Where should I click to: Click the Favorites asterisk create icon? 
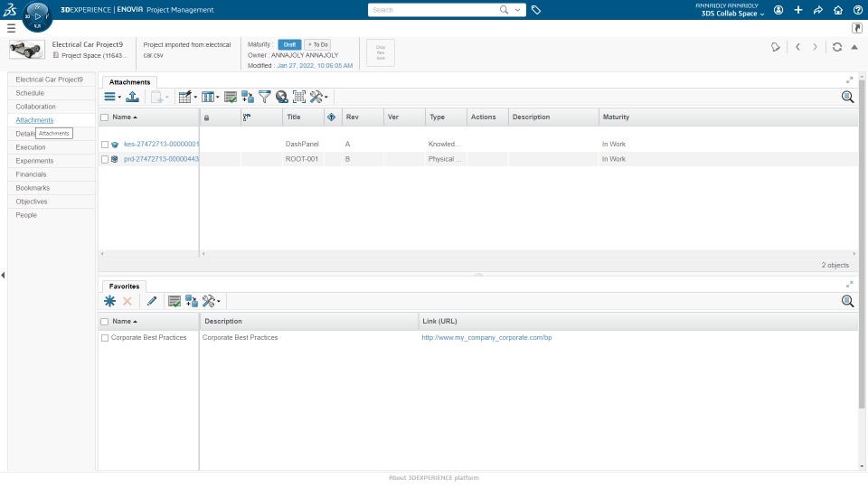point(109,301)
